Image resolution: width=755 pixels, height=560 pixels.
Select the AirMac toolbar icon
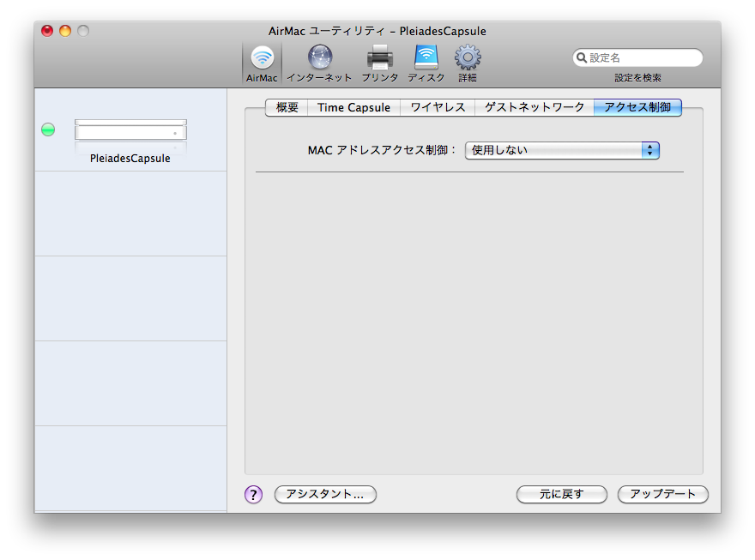tap(262, 63)
